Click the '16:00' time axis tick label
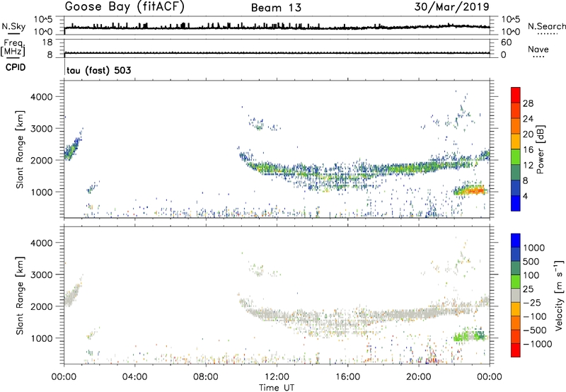 [x=347, y=377]
